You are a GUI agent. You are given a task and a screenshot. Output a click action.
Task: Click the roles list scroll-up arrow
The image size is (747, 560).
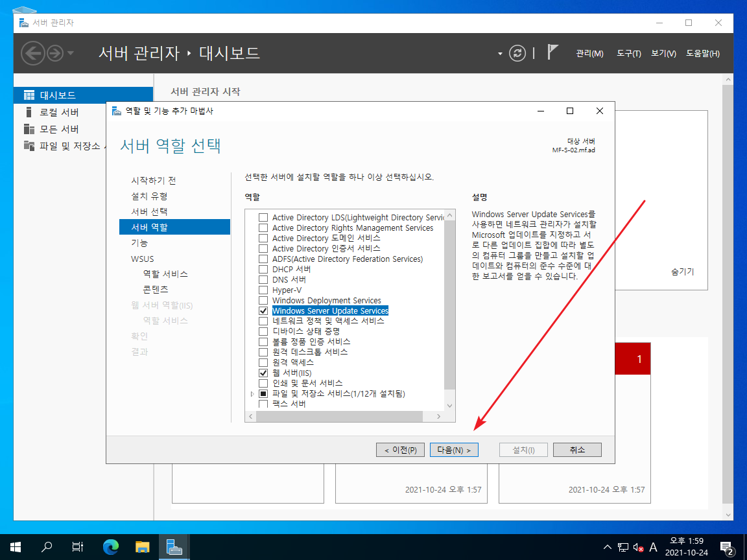click(x=450, y=216)
